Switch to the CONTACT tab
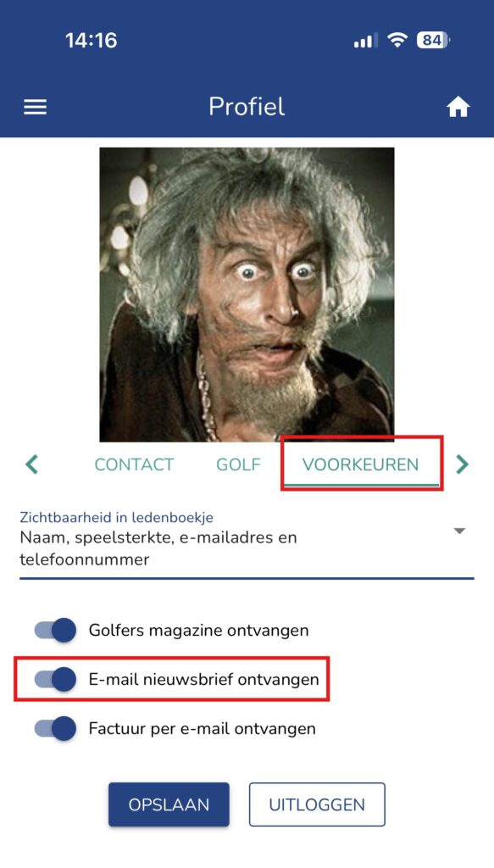This screenshot has width=494, height=868. pos(135,464)
